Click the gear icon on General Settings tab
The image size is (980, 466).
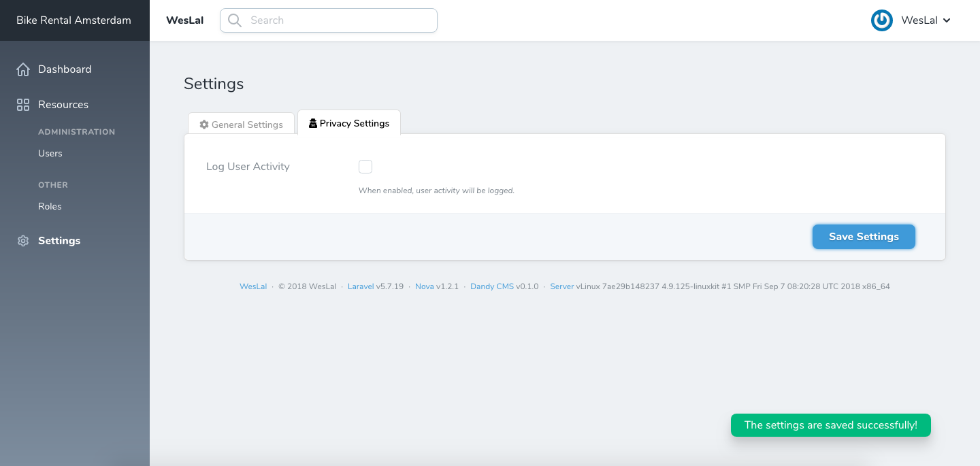204,124
